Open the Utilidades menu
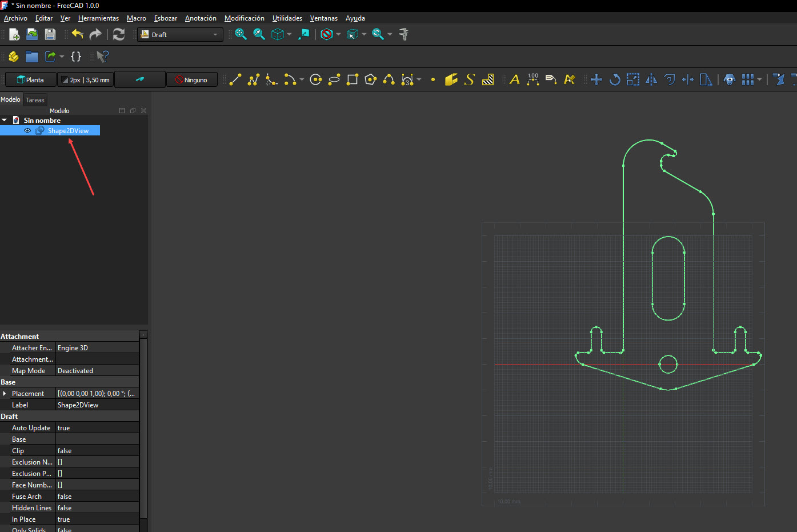The height and width of the screenshot is (532, 797). (x=287, y=18)
